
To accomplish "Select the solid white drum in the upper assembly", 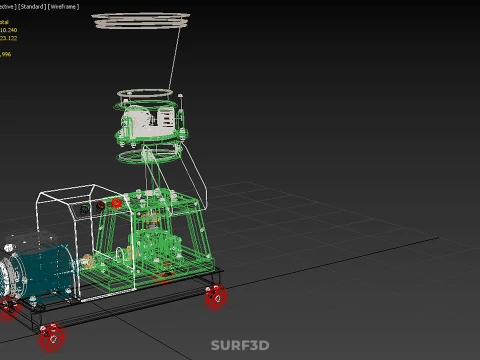I will (147, 122).
